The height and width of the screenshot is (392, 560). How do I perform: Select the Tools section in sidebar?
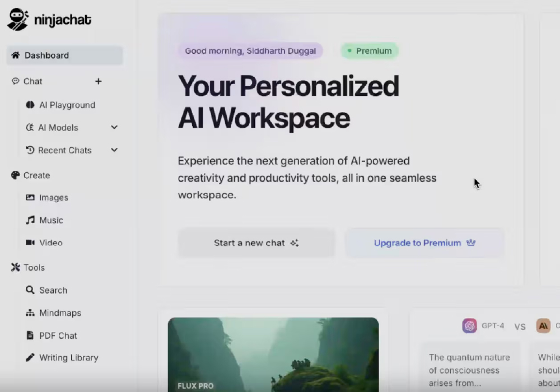[x=34, y=268]
